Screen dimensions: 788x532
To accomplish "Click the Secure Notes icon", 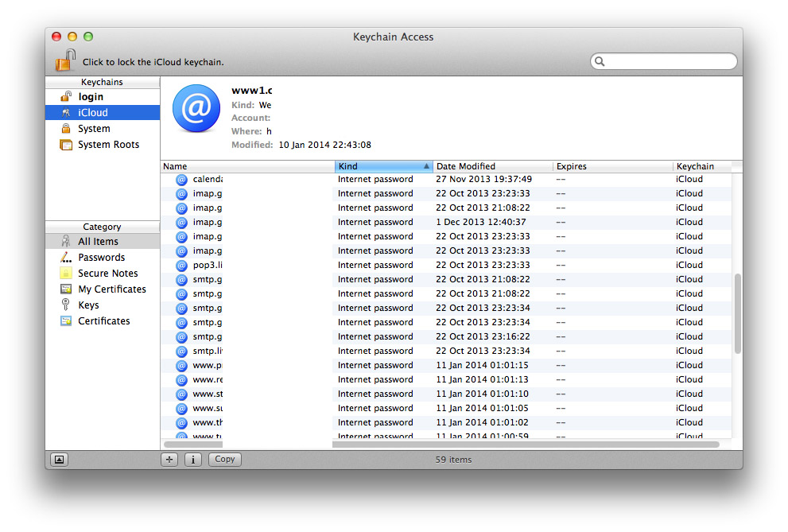I will click(66, 274).
